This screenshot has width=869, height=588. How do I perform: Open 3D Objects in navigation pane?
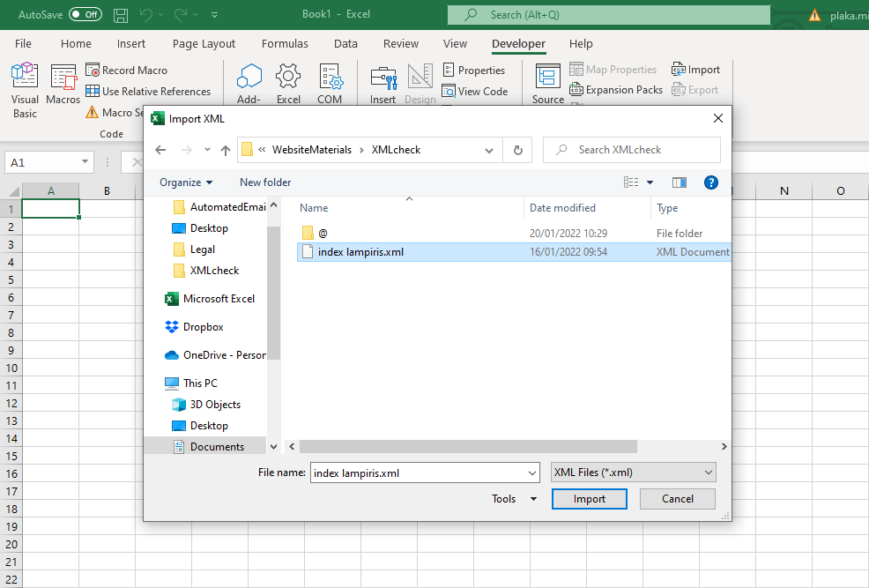click(207, 405)
